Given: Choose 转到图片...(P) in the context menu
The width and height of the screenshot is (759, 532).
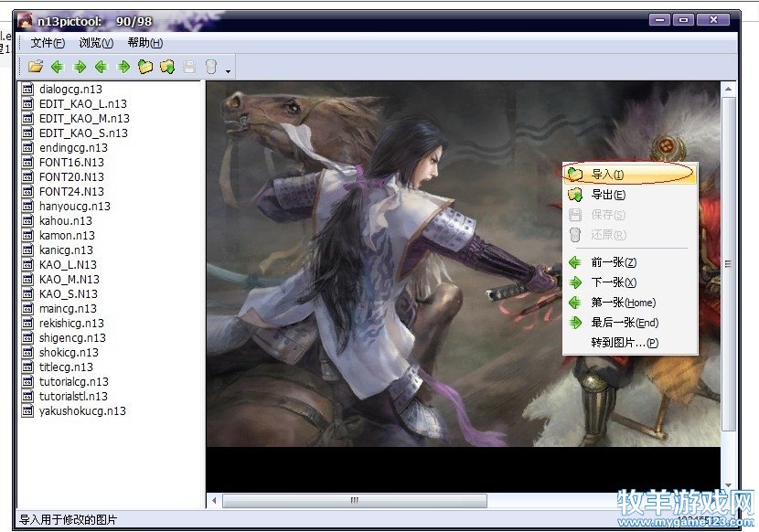Looking at the screenshot, I should [630, 343].
